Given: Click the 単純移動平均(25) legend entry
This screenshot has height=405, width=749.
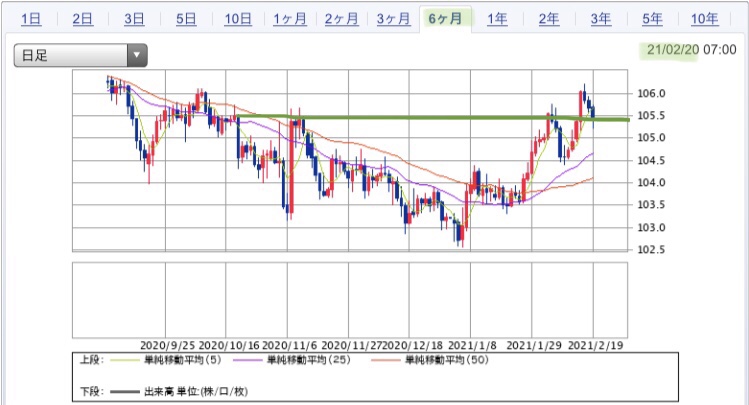Looking at the screenshot, I should tap(309, 360).
